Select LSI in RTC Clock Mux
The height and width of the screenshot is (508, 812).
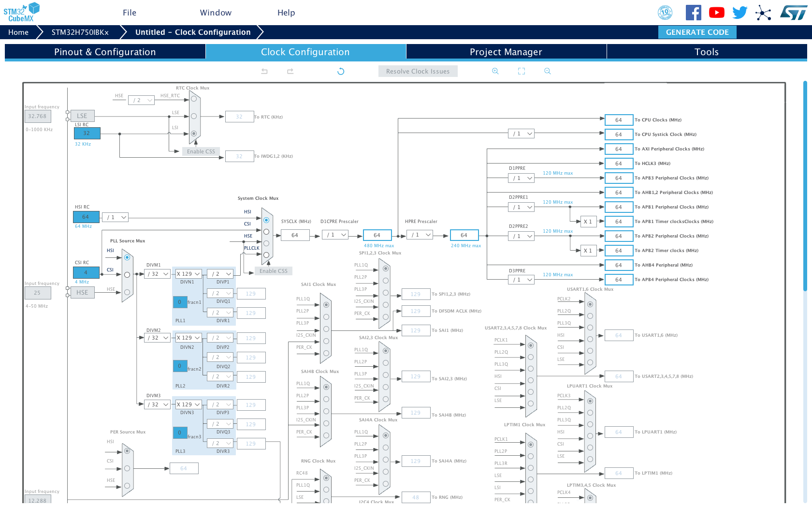tap(194, 134)
